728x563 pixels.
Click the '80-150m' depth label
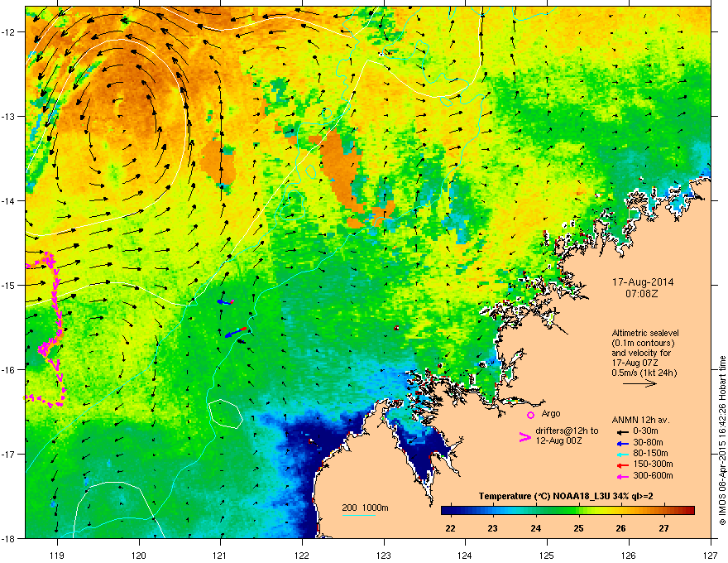click(650, 454)
